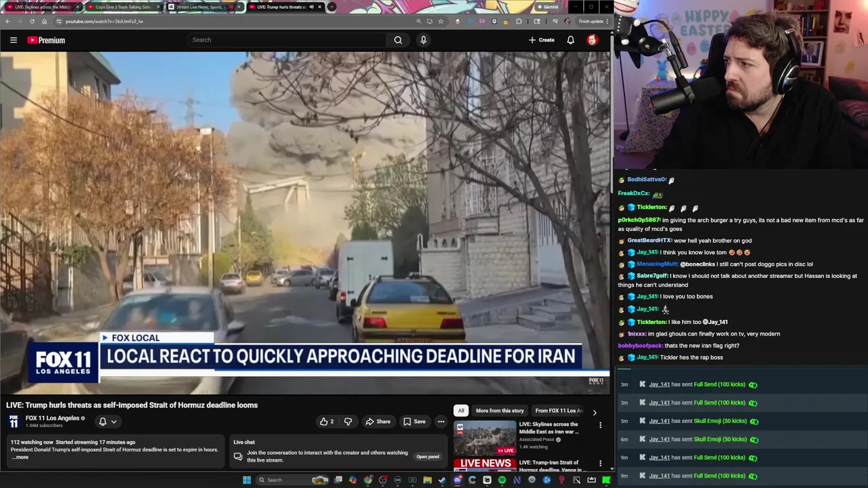Open browser extensions puzzle icon
The height and width of the screenshot is (488, 868).
coord(519,21)
